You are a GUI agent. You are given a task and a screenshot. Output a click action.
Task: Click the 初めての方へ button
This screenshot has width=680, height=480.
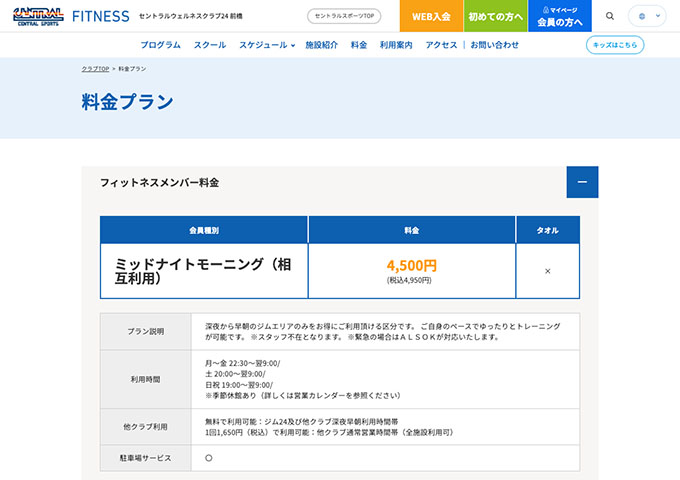coord(495,16)
